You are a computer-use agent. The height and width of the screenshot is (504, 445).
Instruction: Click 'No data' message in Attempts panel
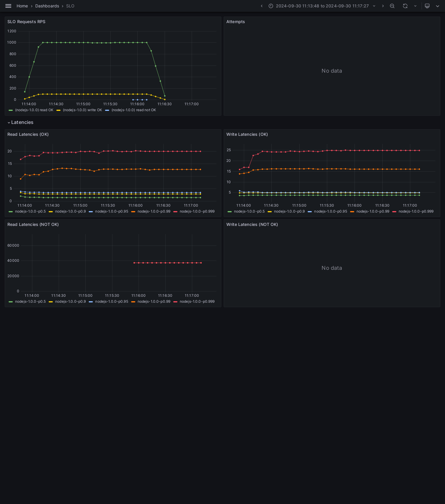pyautogui.click(x=332, y=71)
